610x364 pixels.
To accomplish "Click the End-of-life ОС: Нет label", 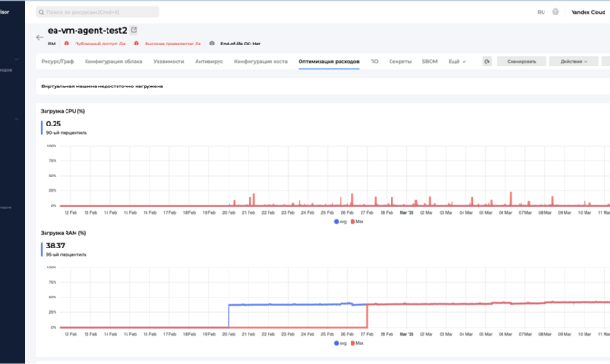I will coord(240,44).
